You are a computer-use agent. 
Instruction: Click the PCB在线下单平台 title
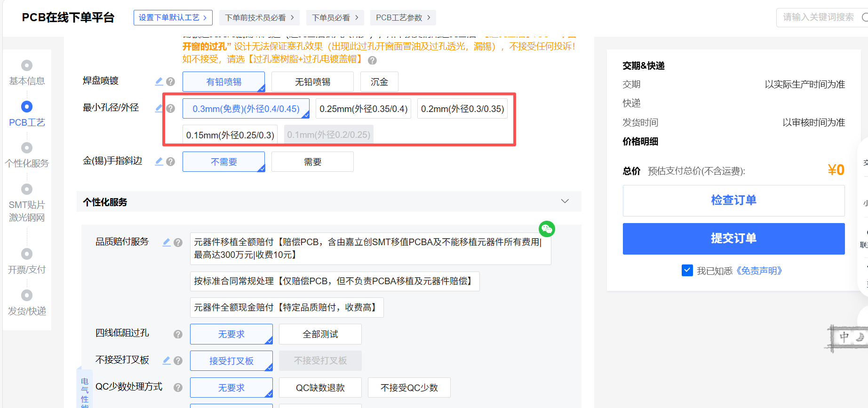point(68,17)
